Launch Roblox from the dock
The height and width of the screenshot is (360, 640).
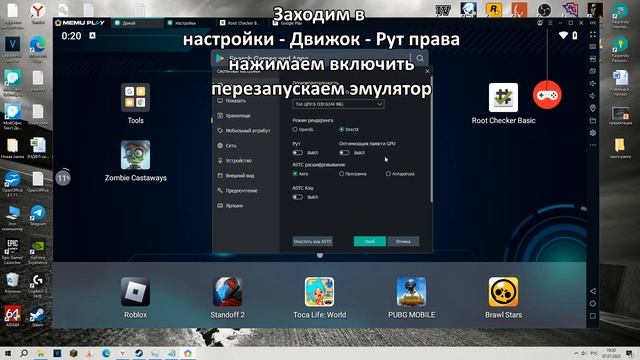[136, 292]
